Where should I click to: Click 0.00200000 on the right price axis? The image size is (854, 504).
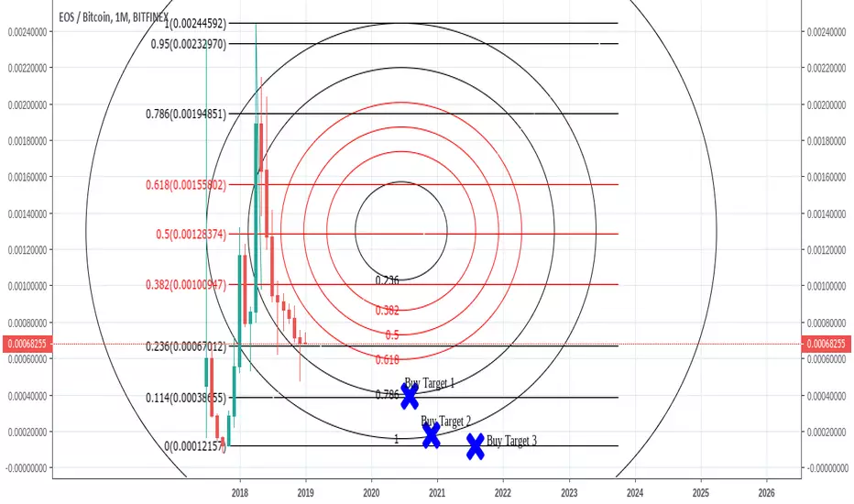point(827,104)
